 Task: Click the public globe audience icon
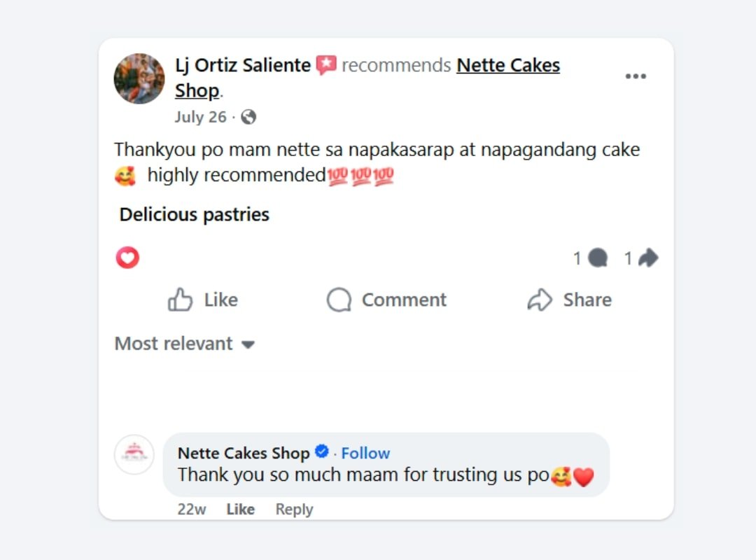click(248, 117)
